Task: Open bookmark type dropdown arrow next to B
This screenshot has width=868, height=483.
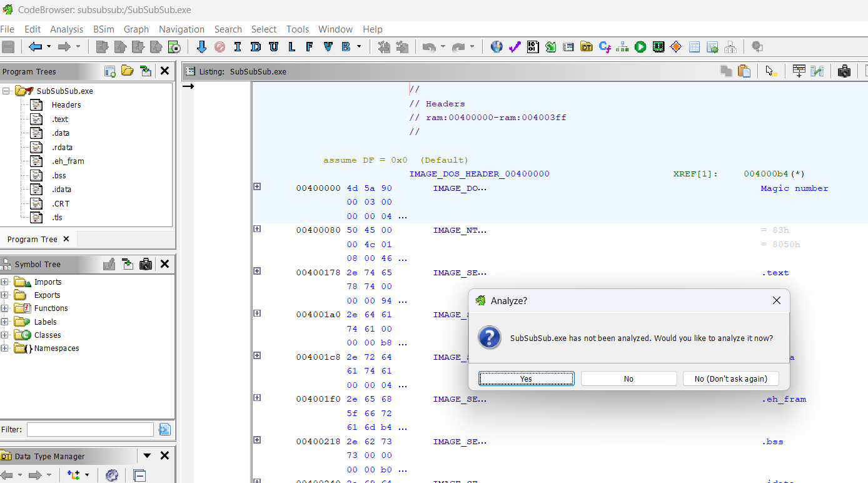Action: [x=359, y=47]
